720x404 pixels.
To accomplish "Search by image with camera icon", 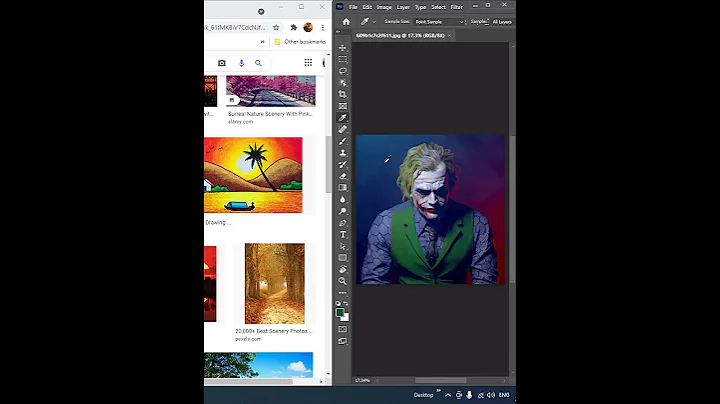I will click(222, 63).
